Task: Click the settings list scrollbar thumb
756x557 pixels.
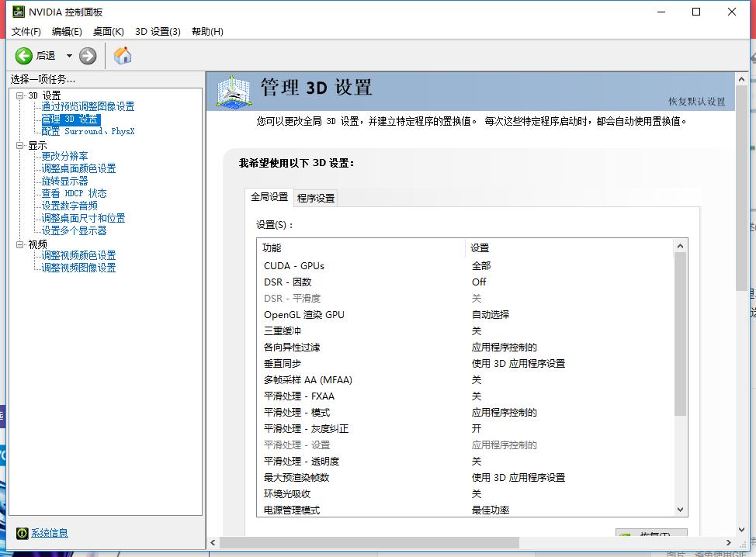Action: pyautogui.click(x=680, y=334)
